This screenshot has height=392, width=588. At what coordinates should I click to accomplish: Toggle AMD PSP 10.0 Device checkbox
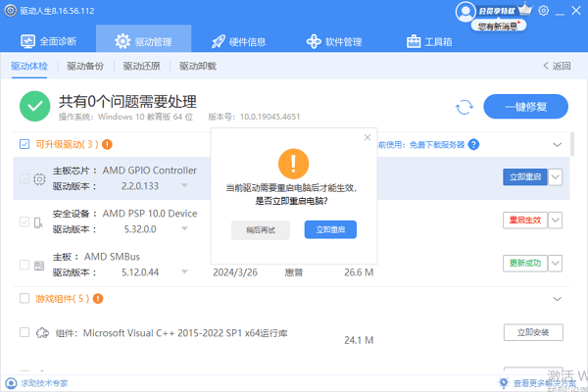coord(24,221)
